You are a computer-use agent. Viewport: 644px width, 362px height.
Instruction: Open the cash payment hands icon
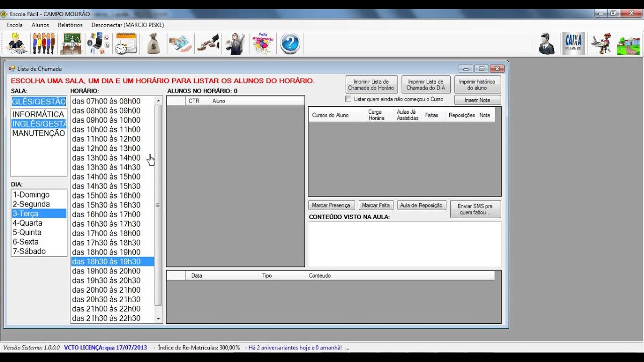[180, 44]
